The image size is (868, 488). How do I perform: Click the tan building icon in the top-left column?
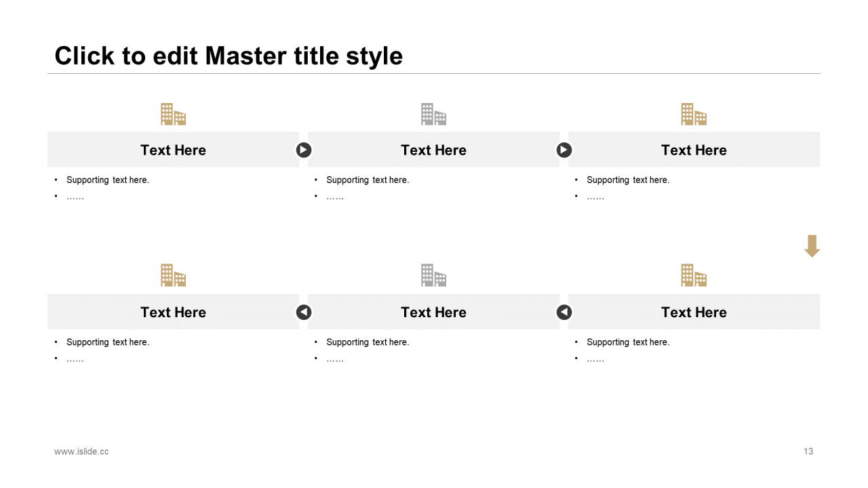(x=173, y=115)
